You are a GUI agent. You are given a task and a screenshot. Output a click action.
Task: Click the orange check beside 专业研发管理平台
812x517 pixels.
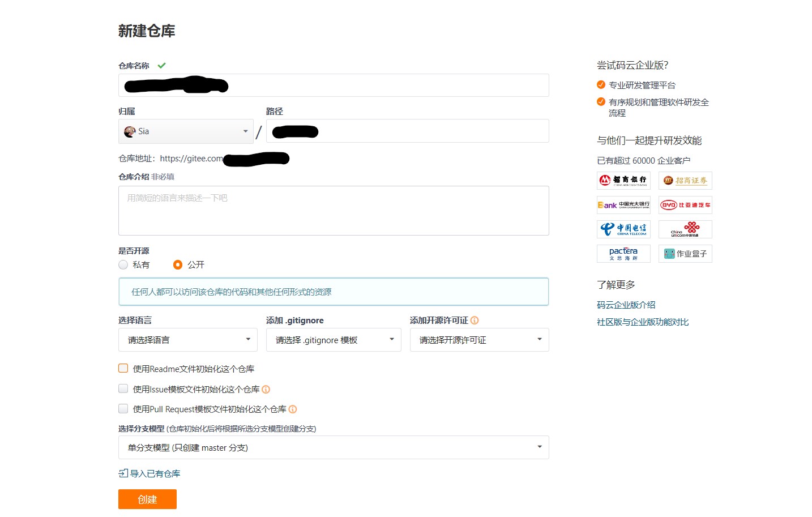click(601, 85)
